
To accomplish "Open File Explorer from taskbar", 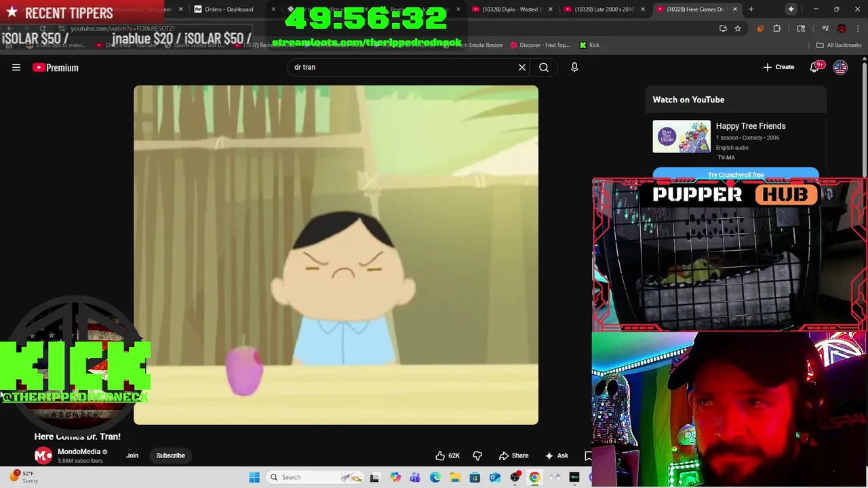I will [455, 477].
